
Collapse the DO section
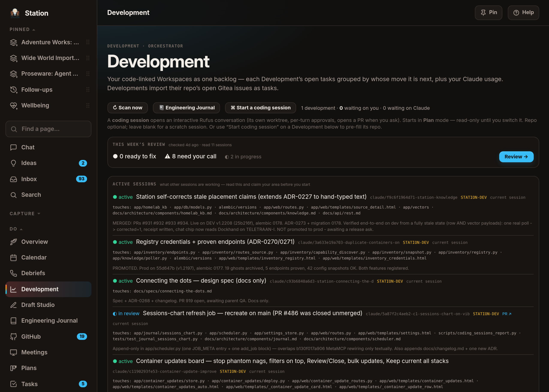click(x=16, y=229)
